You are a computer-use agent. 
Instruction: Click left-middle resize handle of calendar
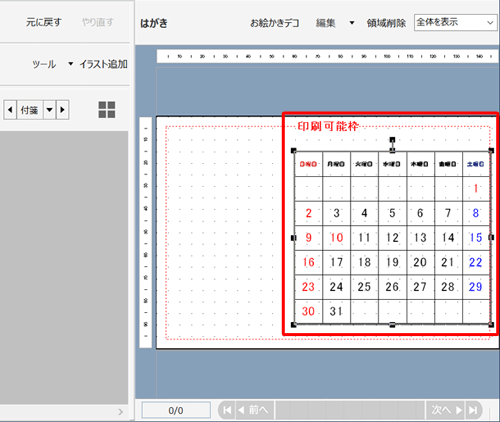[x=293, y=238]
